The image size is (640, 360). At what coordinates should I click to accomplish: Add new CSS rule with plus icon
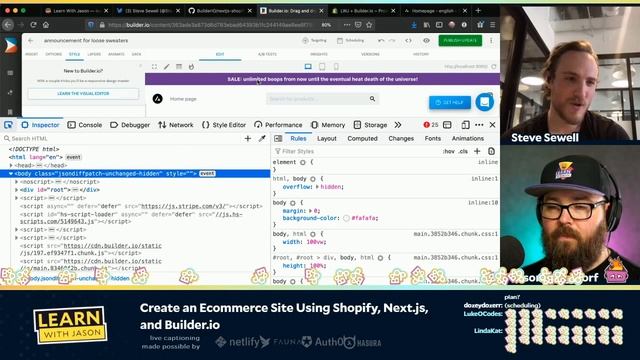pos(477,151)
